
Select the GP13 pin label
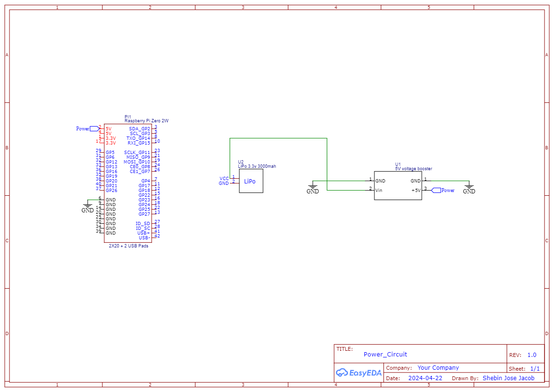pyautogui.click(x=111, y=166)
